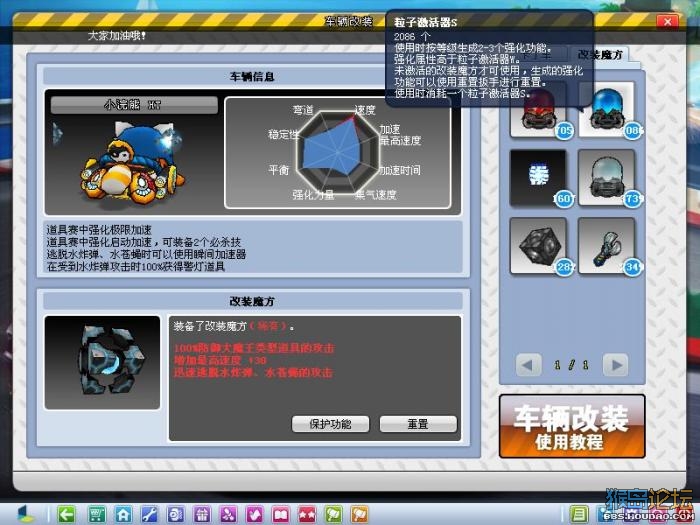Click the text 大家加油哦!
This screenshot has height=525, width=700.
click(117, 36)
